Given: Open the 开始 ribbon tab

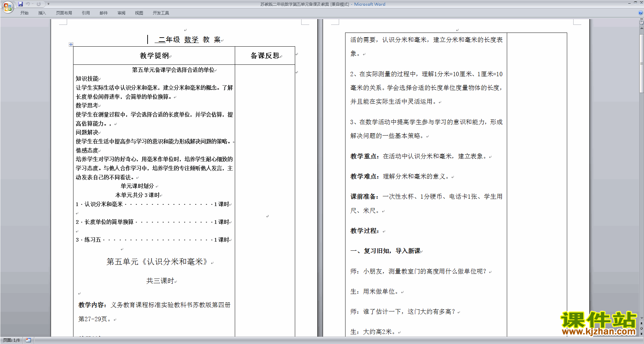Looking at the screenshot, I should (x=24, y=13).
